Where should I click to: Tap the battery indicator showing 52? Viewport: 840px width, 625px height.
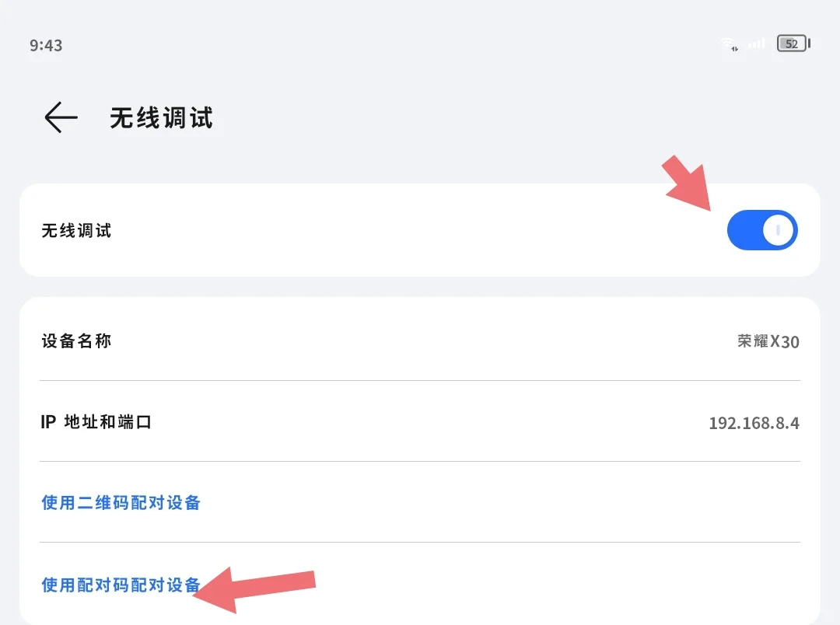pyautogui.click(x=793, y=44)
